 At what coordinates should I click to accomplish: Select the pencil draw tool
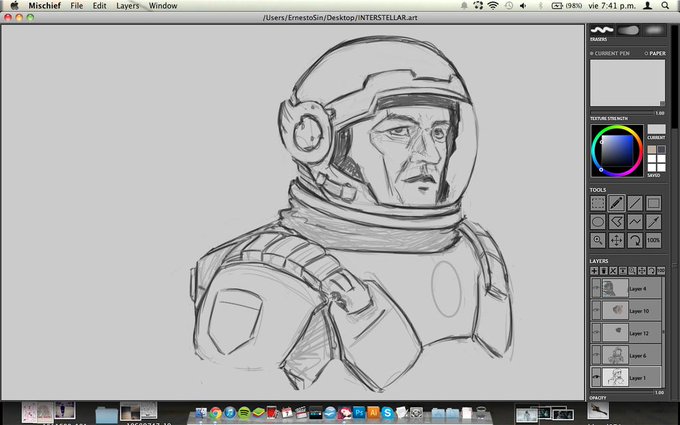[617, 203]
